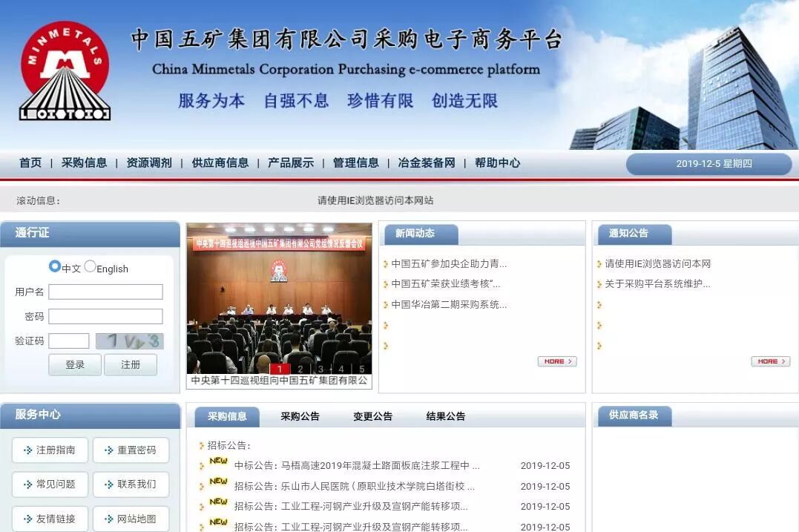Click the 新闻动态 panel header
Image resolution: width=799 pixels, height=532 pixels.
tap(421, 234)
